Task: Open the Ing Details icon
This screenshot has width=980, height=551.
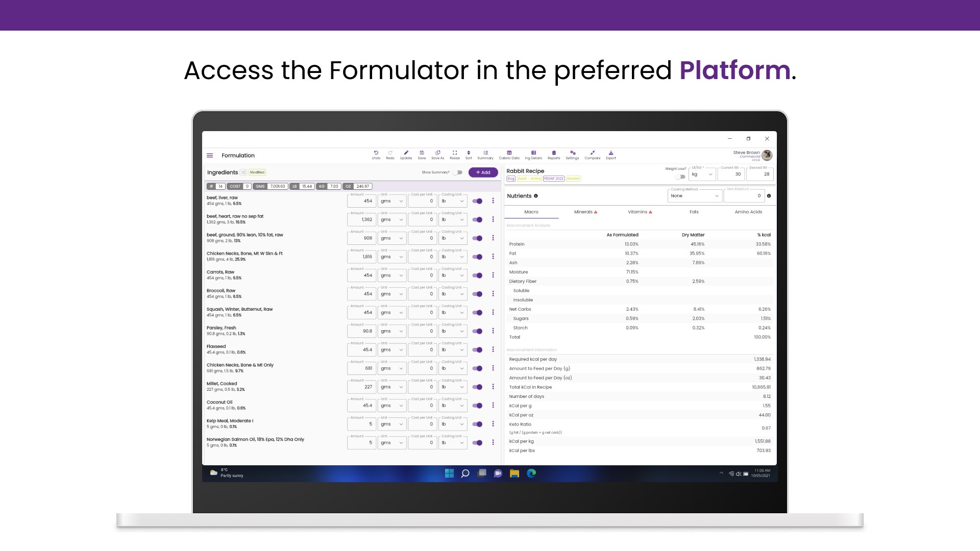Action: [533, 155]
